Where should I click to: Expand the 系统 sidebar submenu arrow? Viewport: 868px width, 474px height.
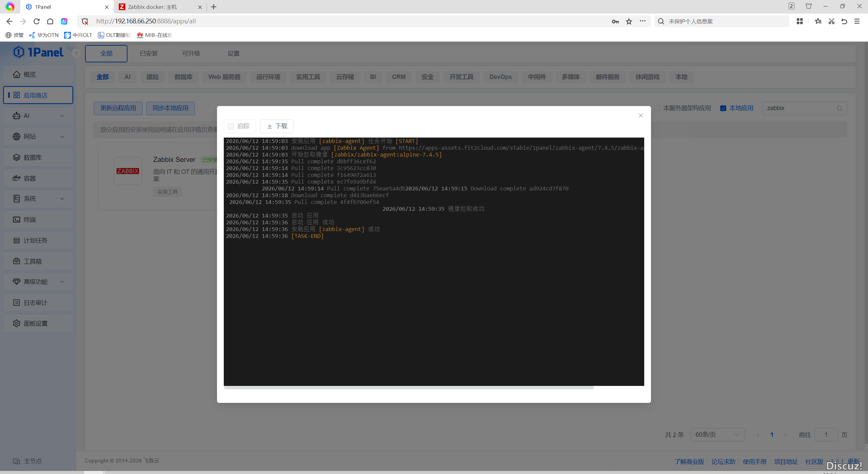click(x=62, y=199)
